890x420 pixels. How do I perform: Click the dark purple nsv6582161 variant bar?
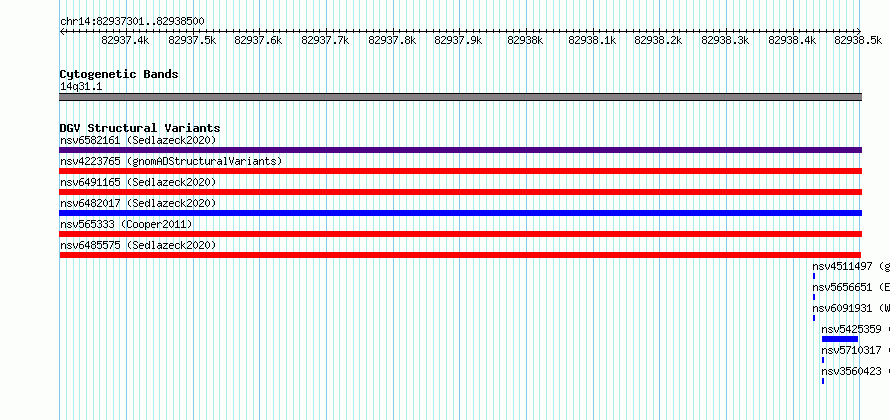460,150
